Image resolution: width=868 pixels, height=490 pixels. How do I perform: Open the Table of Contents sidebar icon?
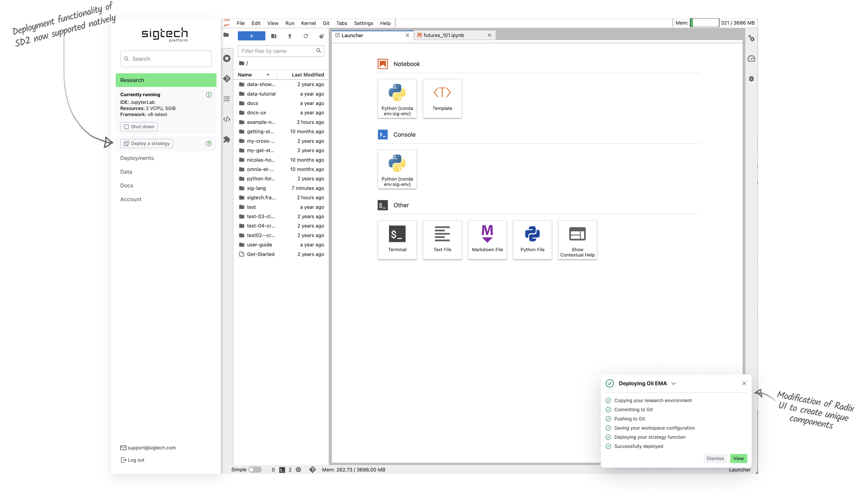pos(227,99)
